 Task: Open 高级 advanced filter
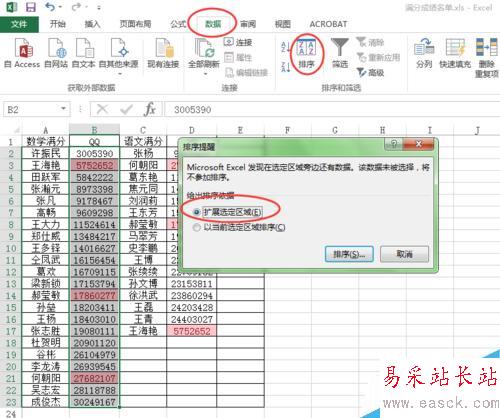point(370,72)
